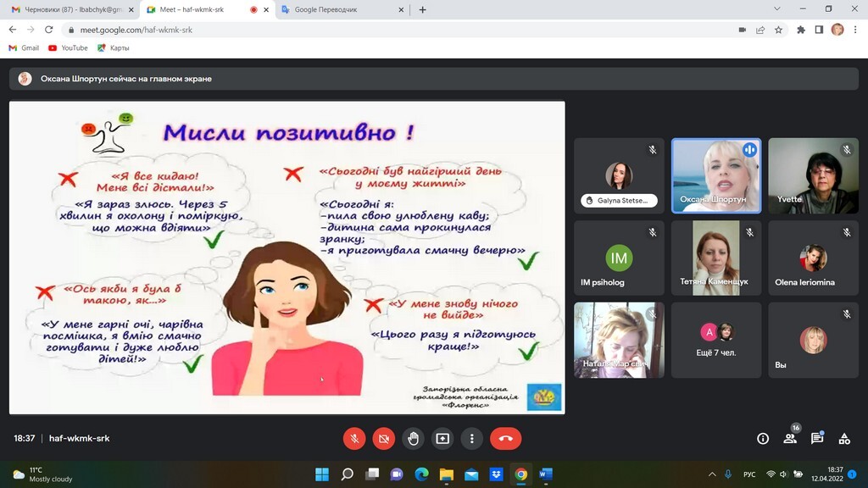Show the participants list
Image resolution: width=868 pixels, height=488 pixels.
(790, 439)
